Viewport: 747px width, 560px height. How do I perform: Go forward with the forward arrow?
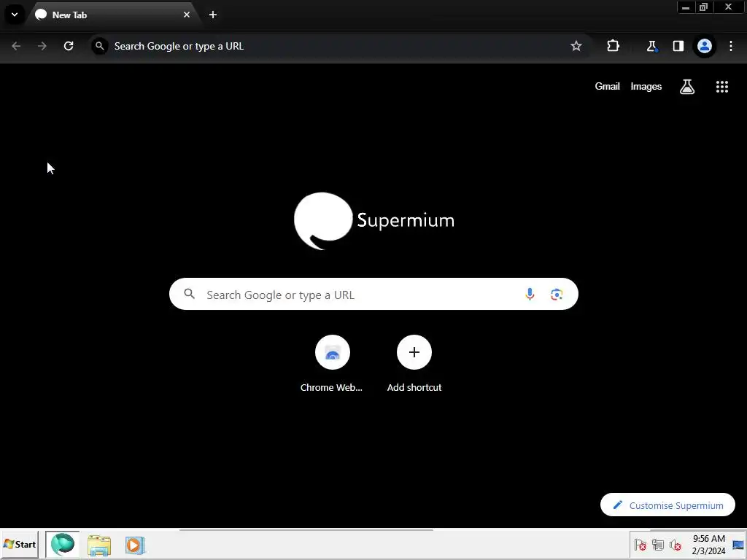pyautogui.click(x=42, y=46)
